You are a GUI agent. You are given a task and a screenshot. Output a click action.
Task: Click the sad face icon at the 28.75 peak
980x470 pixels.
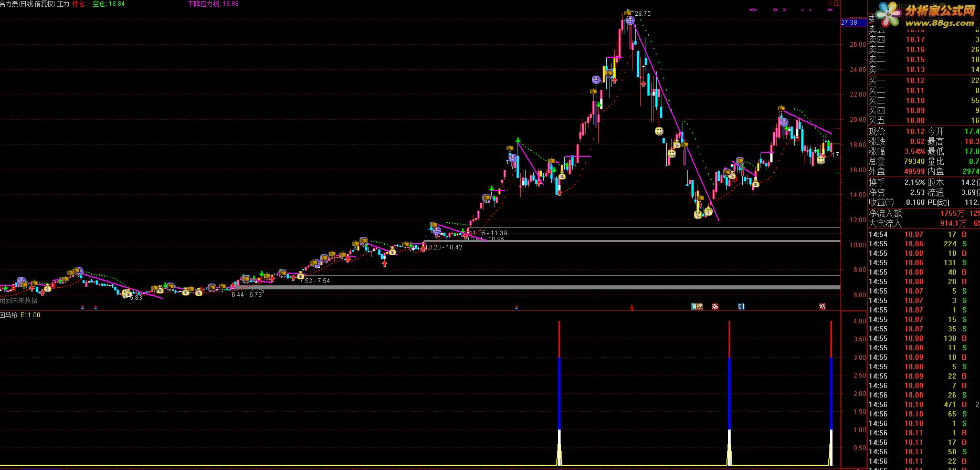tap(630, 21)
